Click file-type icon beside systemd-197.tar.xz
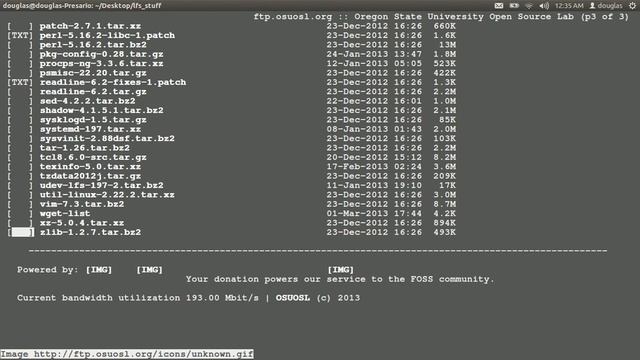The width and height of the screenshot is (640, 360). point(20,129)
